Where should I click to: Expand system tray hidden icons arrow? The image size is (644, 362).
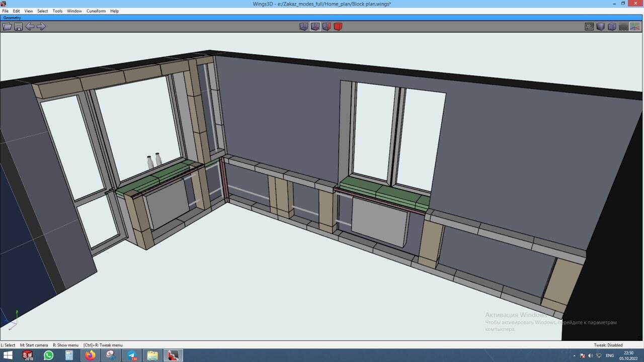[574, 355]
